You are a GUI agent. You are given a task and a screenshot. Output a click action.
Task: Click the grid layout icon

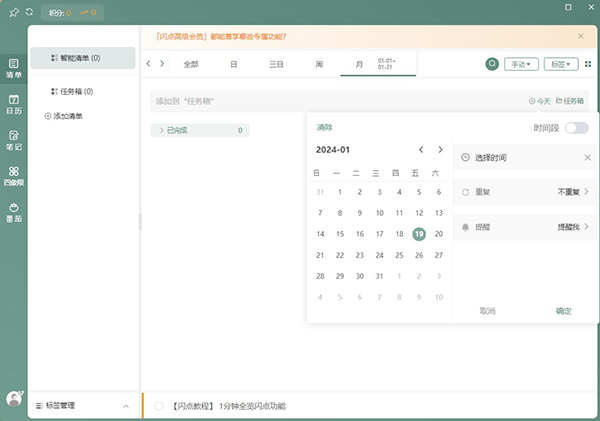pos(587,64)
